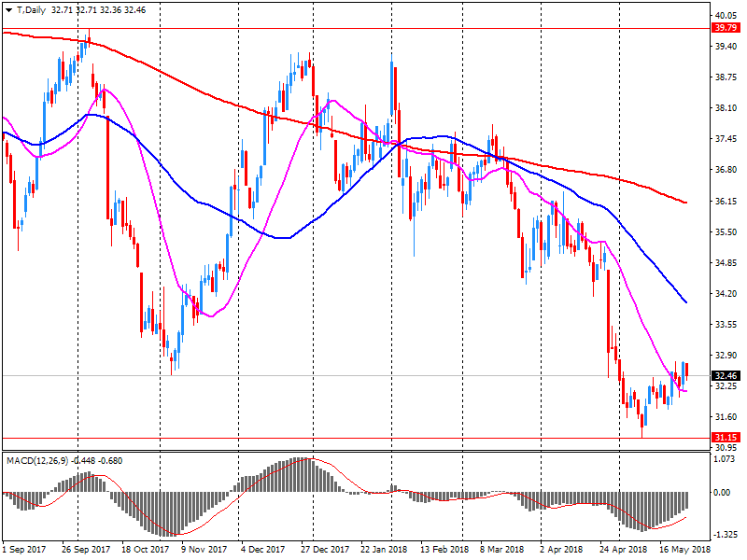
Task: Click the 38.75 price axis value
Action: [726, 77]
